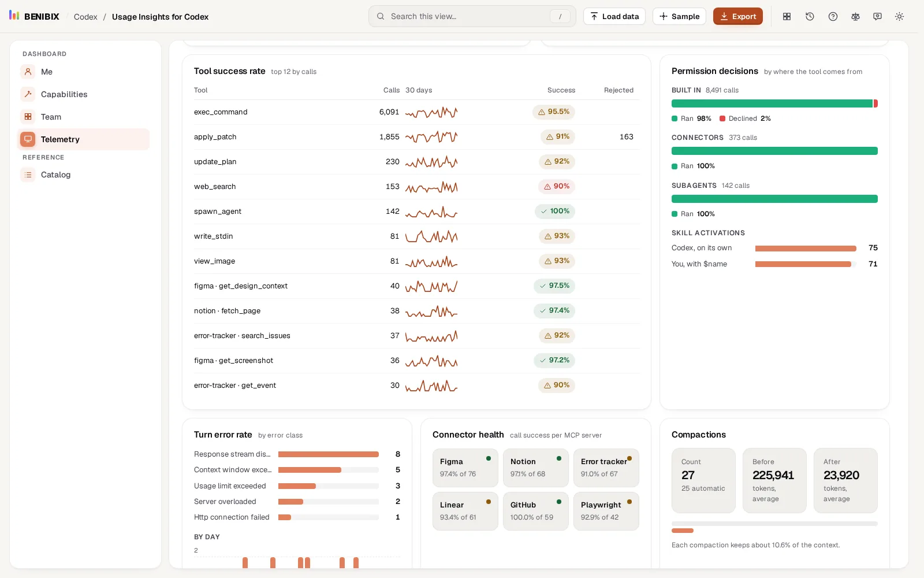Image resolution: width=924 pixels, height=578 pixels.
Task: Click the Capabilities wand icon
Action: [28, 94]
